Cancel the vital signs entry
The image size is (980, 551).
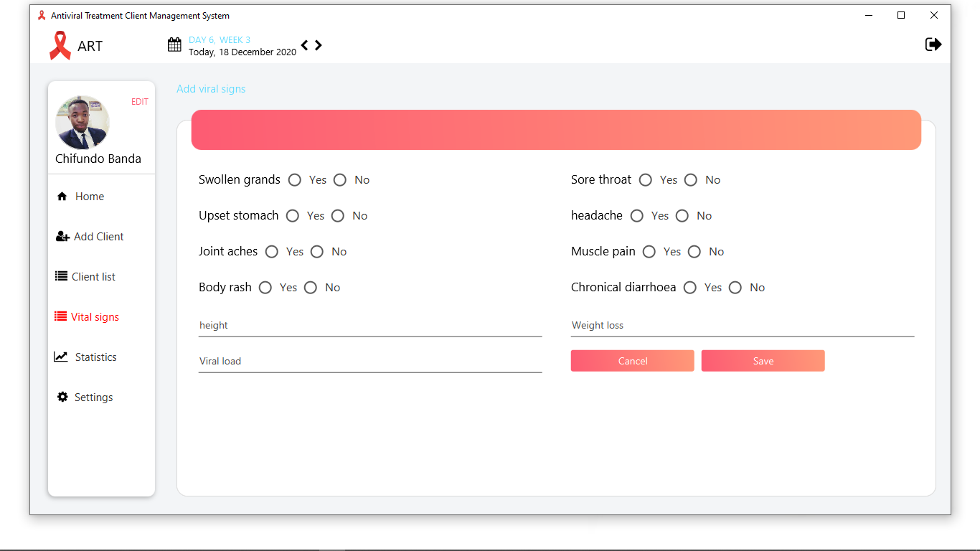[x=632, y=361]
